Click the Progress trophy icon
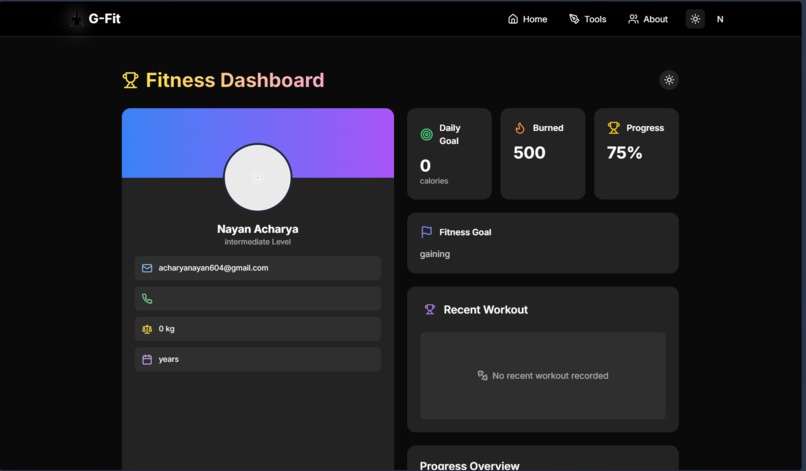The height and width of the screenshot is (471, 806). pos(614,128)
